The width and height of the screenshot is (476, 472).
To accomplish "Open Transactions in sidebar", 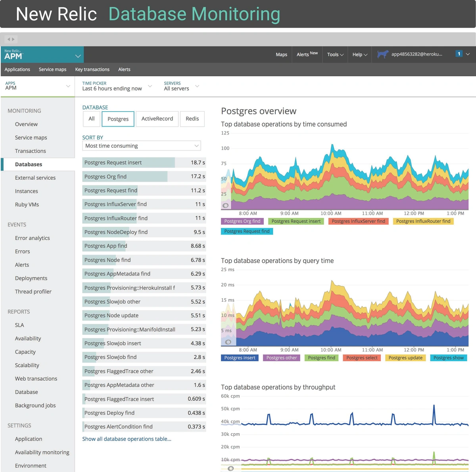I will (x=30, y=151).
